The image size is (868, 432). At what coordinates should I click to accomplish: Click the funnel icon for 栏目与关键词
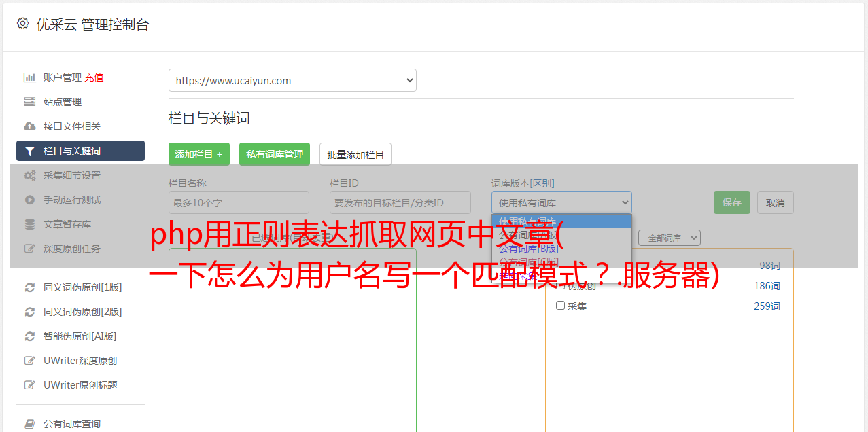(30, 151)
